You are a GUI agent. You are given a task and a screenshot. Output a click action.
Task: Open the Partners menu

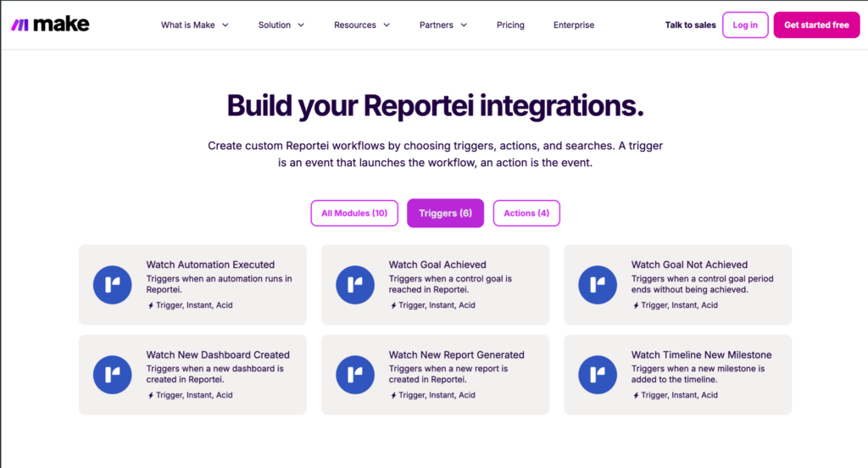point(443,25)
